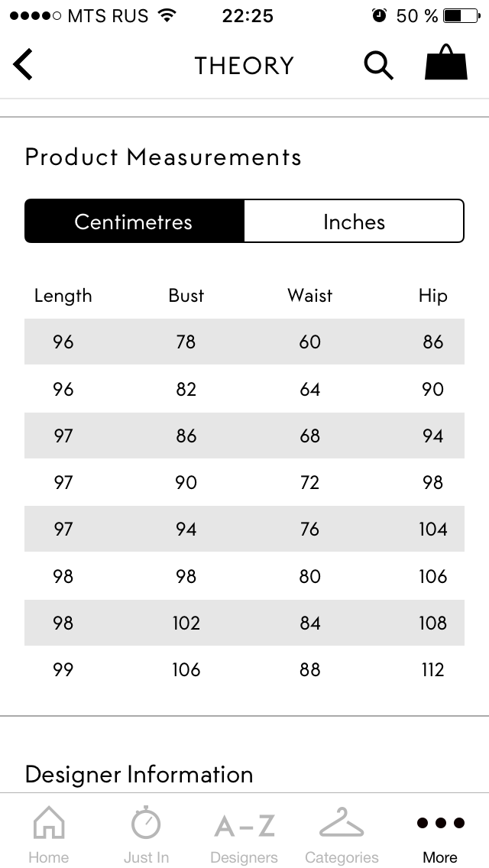This screenshot has width=489, height=868.
Task: Open search with magnifying glass icon
Action: 379,65
